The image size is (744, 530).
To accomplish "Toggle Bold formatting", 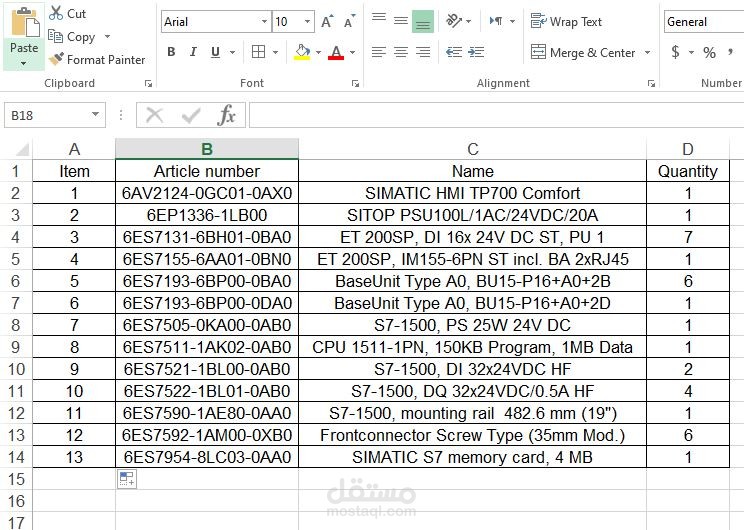I will tap(171, 52).
